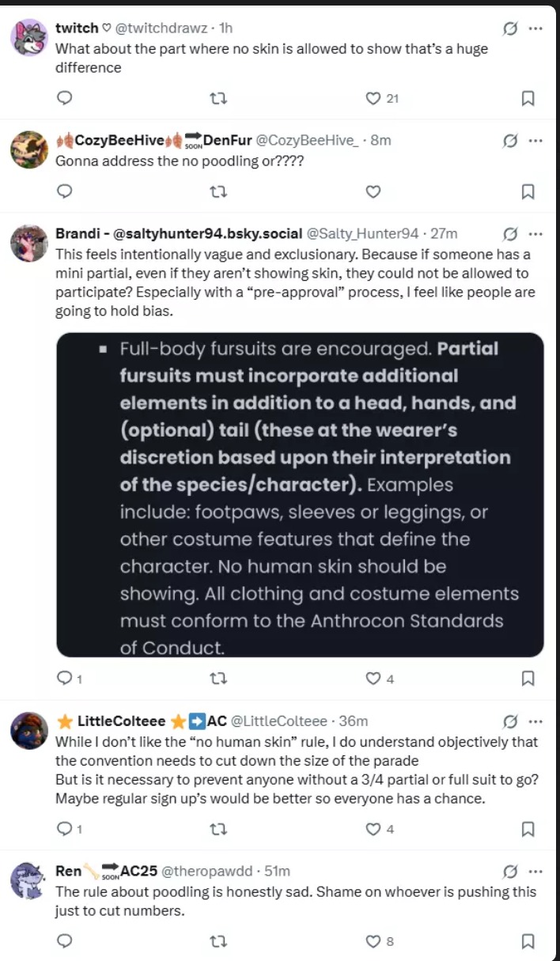Open the 51m timestamp on Ren's tweet
This screenshot has height=961, width=560.
tap(277, 871)
